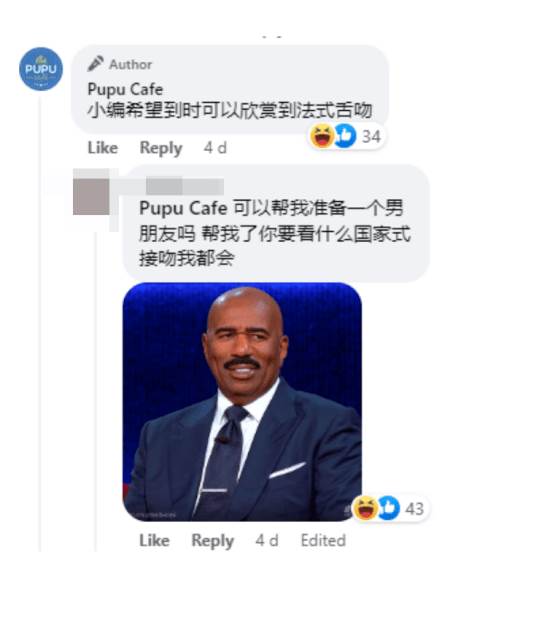
Task: Open the blurred commenter name link
Action: coord(184,186)
